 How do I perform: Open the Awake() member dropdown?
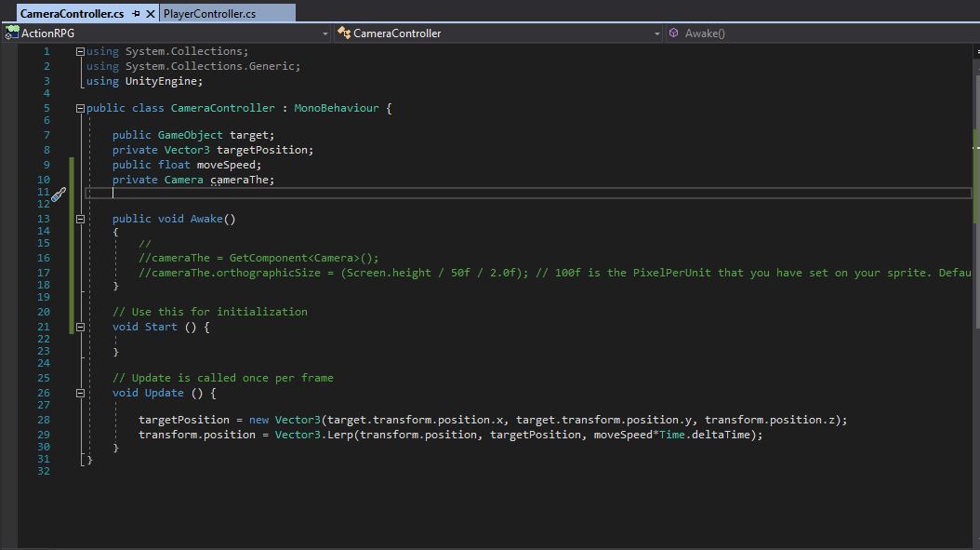(x=820, y=34)
